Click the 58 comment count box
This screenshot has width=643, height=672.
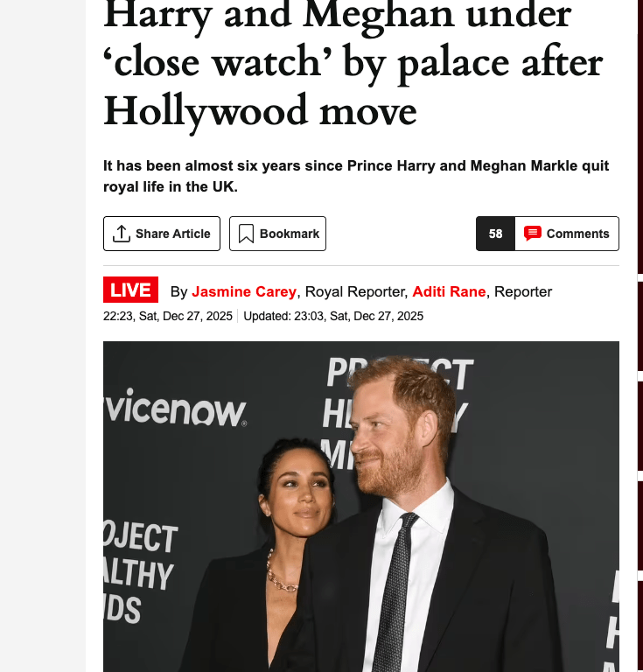pos(496,234)
